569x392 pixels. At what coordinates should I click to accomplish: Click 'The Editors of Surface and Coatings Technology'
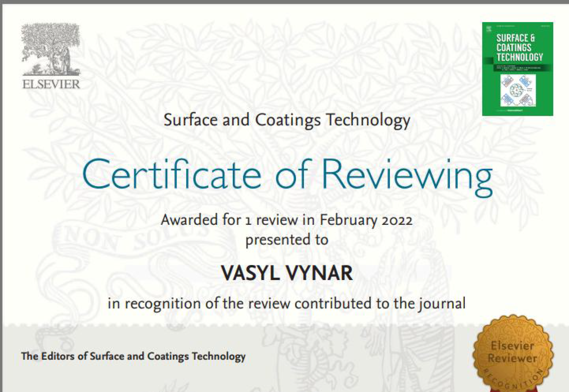[133, 356]
